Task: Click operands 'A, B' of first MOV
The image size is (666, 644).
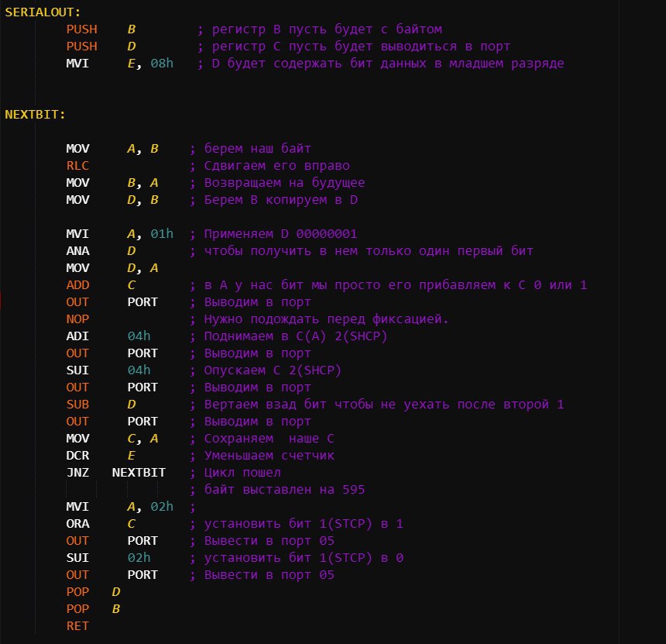Action: 142,148
